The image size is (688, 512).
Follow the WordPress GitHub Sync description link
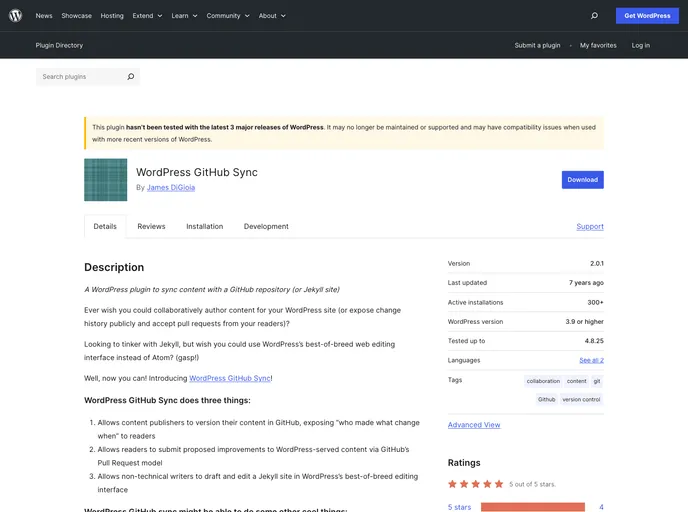230,378
